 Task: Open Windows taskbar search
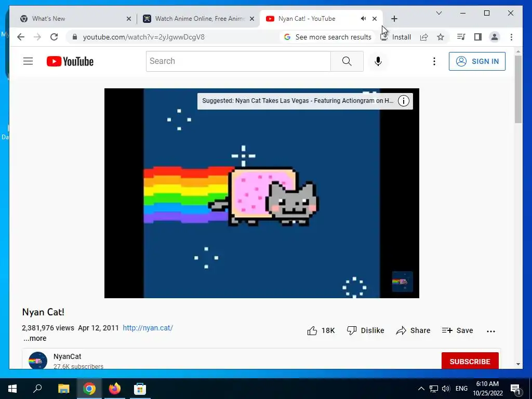(x=37, y=389)
